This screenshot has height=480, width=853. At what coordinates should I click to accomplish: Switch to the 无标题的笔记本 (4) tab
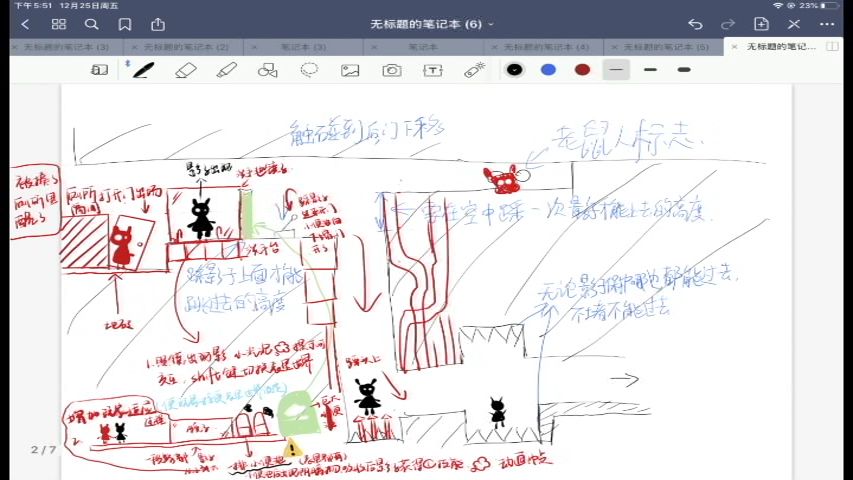[x=545, y=47]
